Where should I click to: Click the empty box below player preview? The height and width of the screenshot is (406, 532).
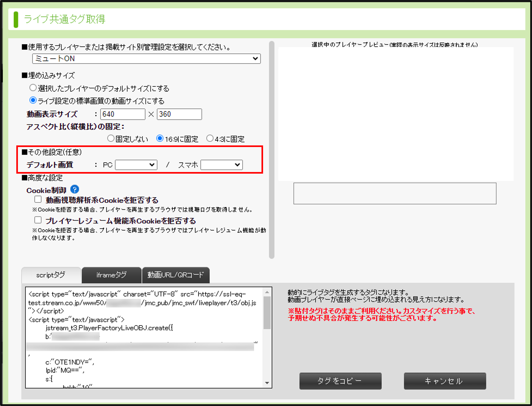(x=395, y=193)
